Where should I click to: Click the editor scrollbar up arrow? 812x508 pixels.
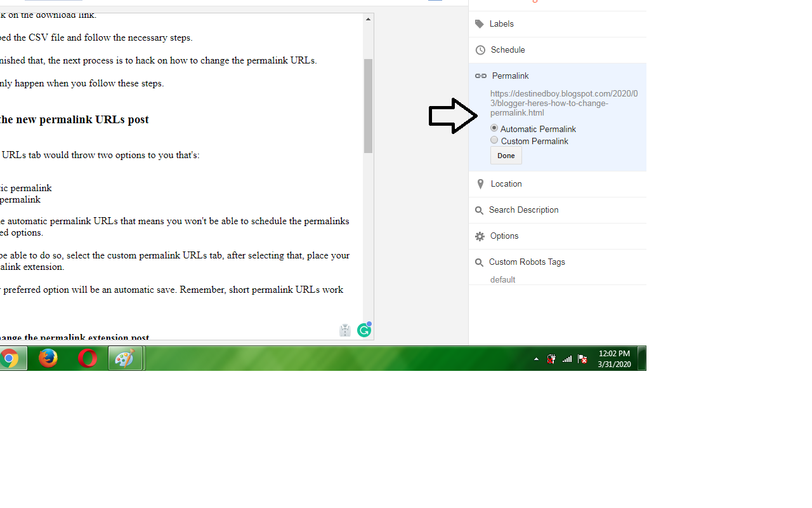[368, 19]
